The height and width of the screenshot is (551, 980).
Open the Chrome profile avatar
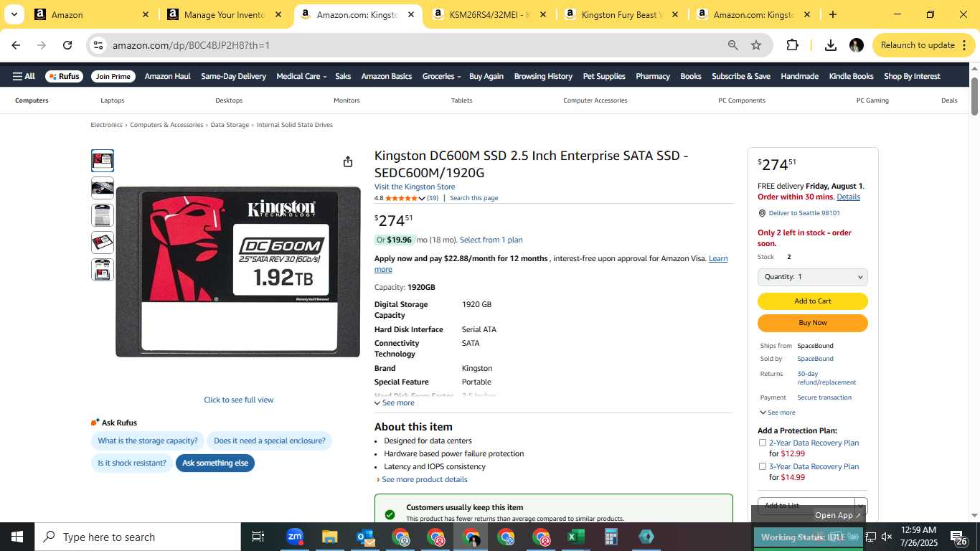click(x=856, y=45)
